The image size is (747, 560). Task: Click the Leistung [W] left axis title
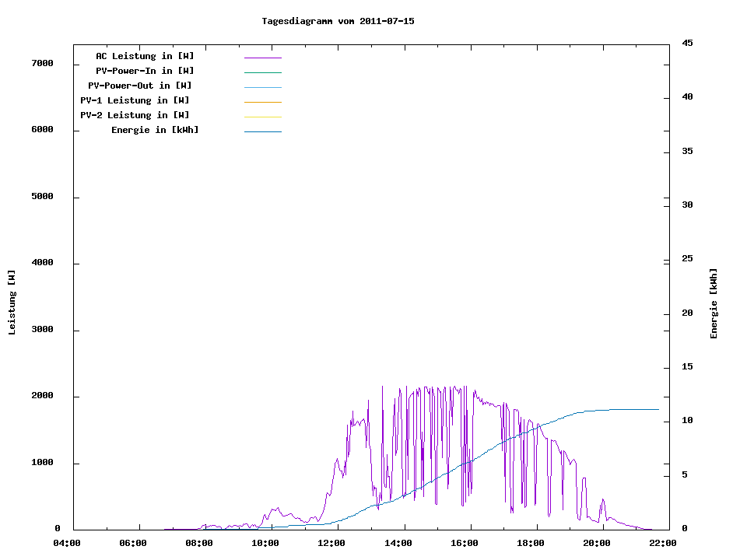[x=12, y=303]
